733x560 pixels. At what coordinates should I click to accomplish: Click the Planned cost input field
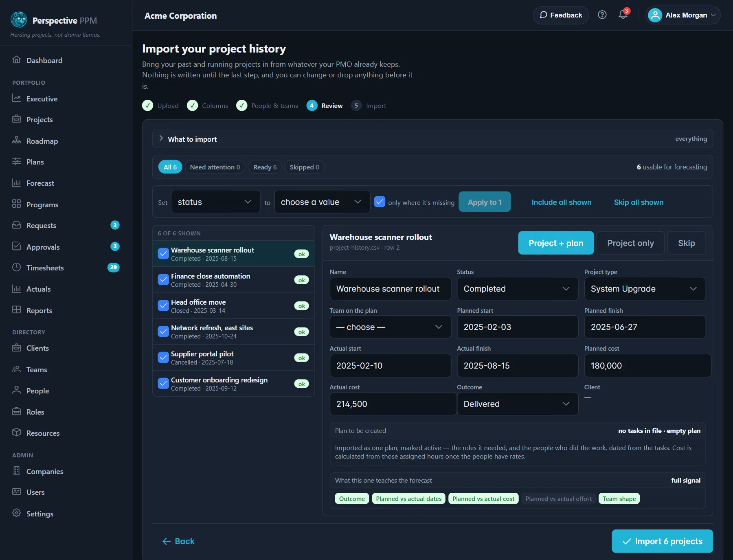pyautogui.click(x=647, y=366)
